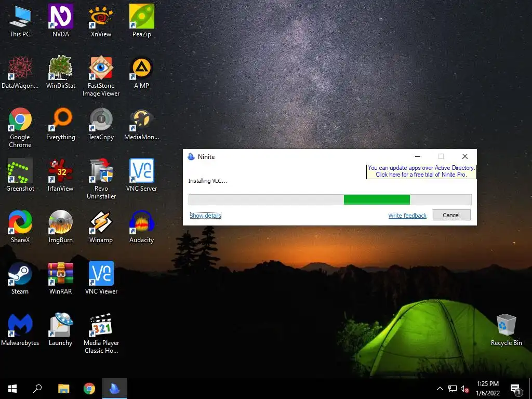The width and height of the screenshot is (532, 399).
Task: Select the VNC Server desktop icon
Action: point(141,176)
